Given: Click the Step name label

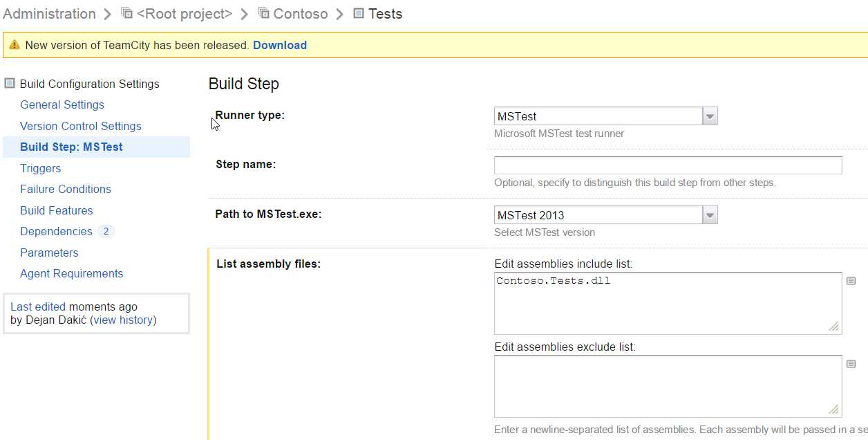Looking at the screenshot, I should (246, 164).
